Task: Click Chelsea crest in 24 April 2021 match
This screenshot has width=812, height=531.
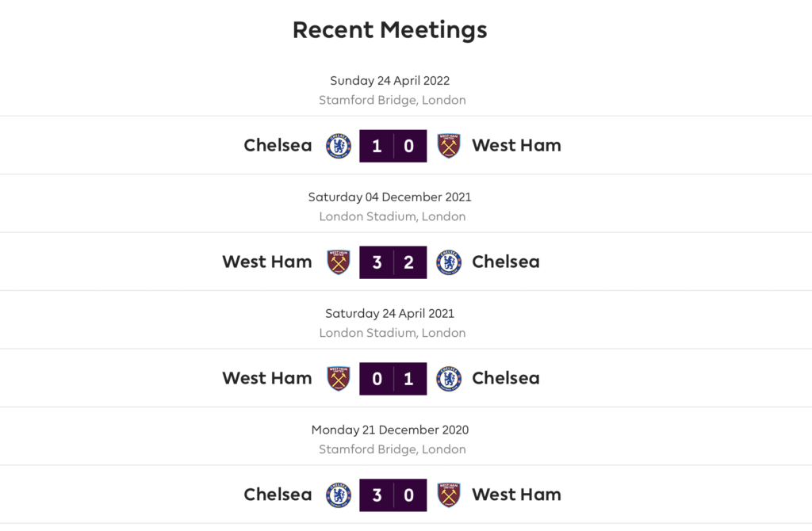Action: click(x=449, y=379)
